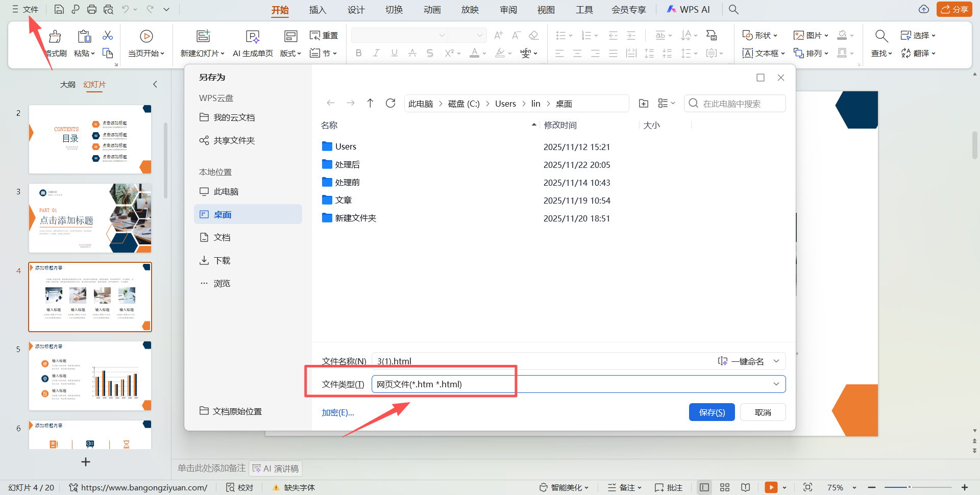Open AI 生成单页 feature
This screenshot has width=980, height=495.
252,42
